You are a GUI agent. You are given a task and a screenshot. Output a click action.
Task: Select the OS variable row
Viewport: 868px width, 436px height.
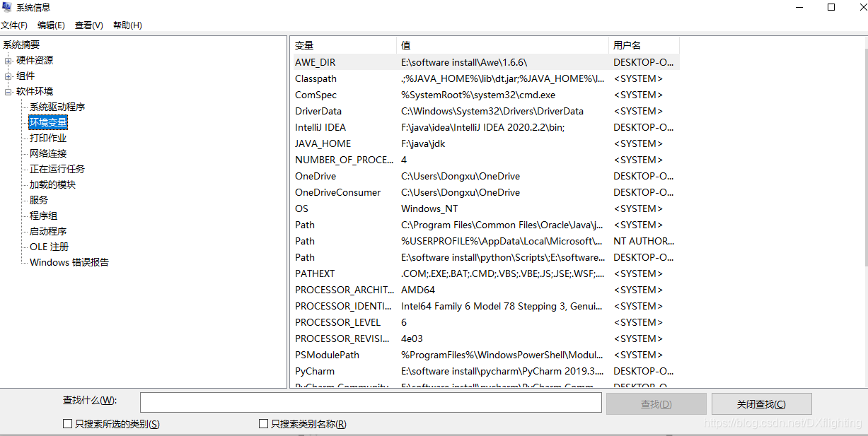(x=486, y=208)
